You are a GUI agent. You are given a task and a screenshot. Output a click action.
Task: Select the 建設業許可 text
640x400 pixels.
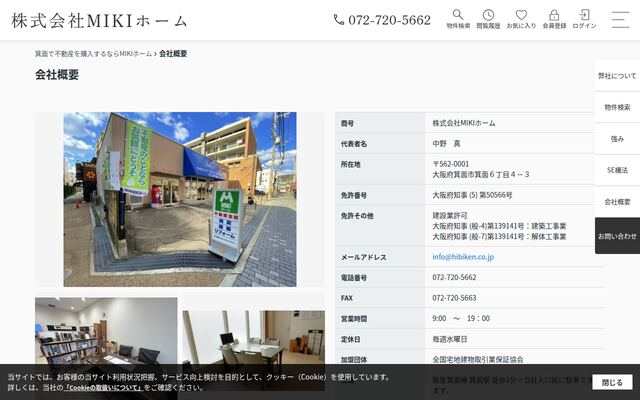pos(450,216)
